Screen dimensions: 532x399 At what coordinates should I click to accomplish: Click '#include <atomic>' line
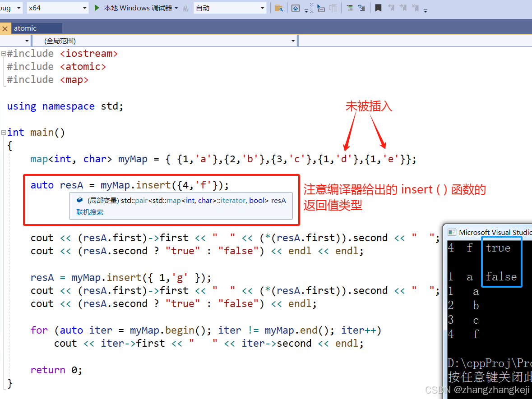(57, 67)
